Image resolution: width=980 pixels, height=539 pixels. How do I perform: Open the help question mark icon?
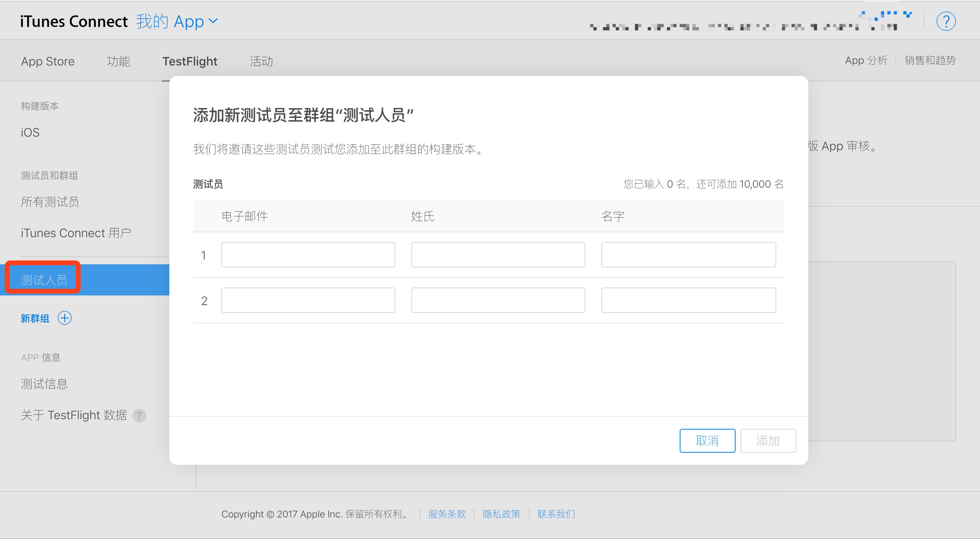click(946, 21)
